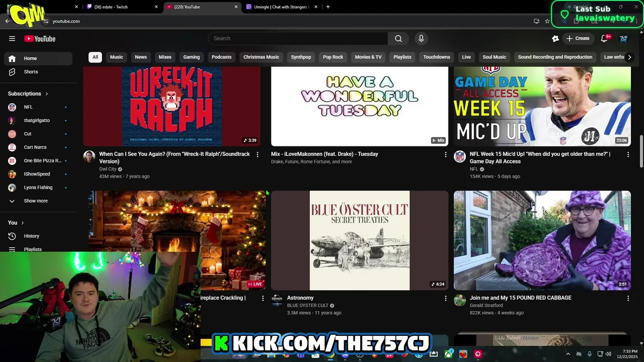Open options for Wreck-It Ralph video
The height and width of the screenshot is (362, 644).
coord(258,154)
